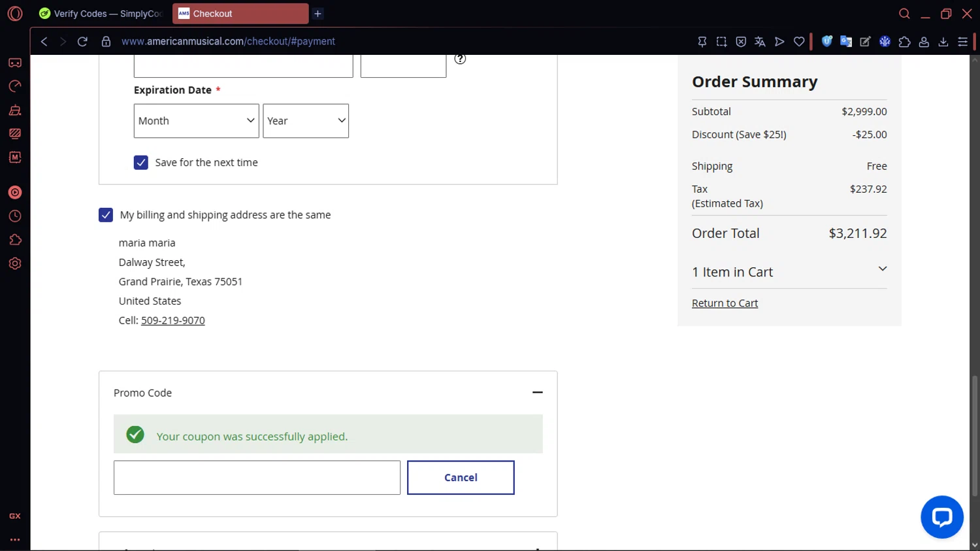
Task: Focus the promo code text field
Action: point(257,478)
